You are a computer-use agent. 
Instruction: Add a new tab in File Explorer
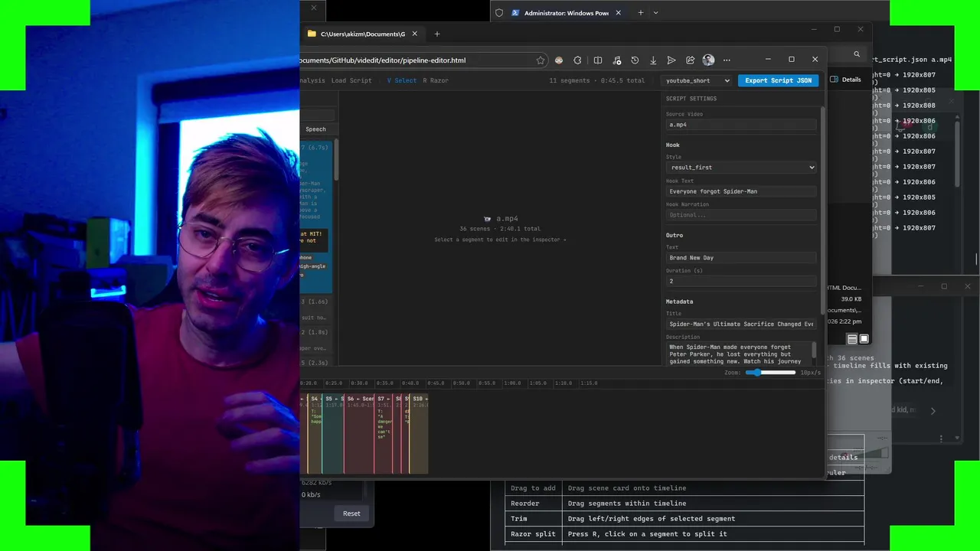point(437,34)
